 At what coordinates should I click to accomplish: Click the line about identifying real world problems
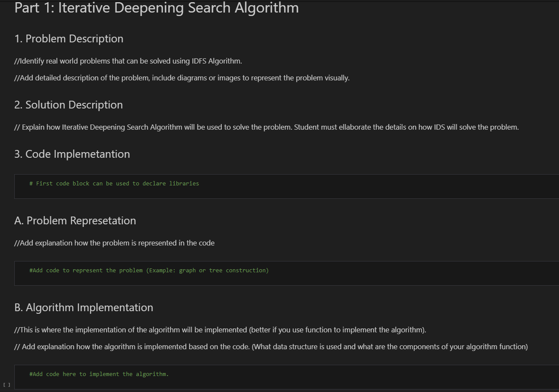(128, 61)
